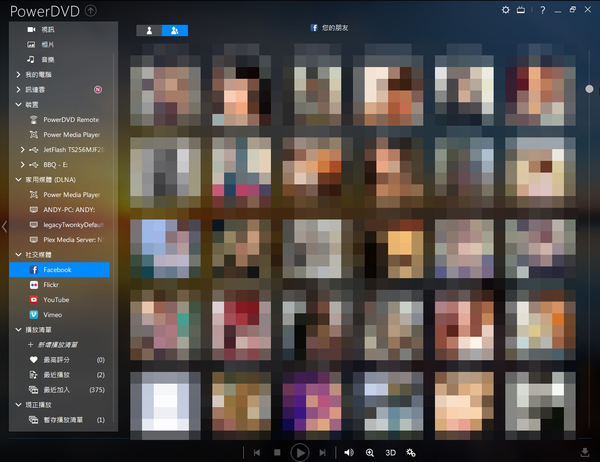
Task: Expand the JetFlash USB device node
Action: coord(23,149)
